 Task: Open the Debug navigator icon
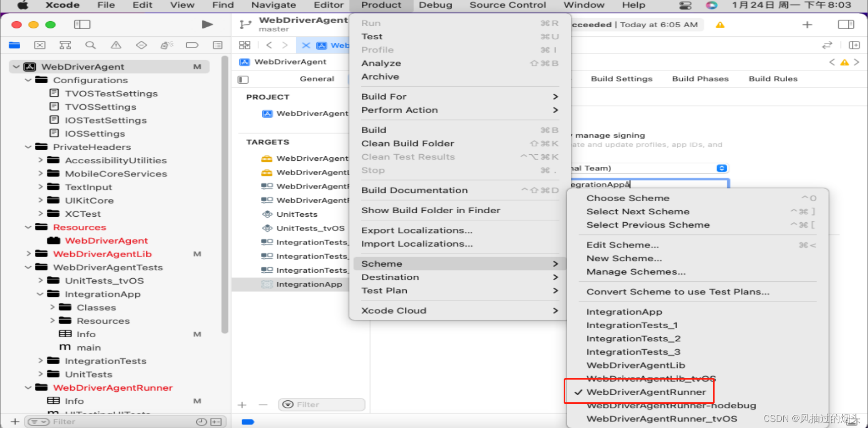[x=167, y=45]
